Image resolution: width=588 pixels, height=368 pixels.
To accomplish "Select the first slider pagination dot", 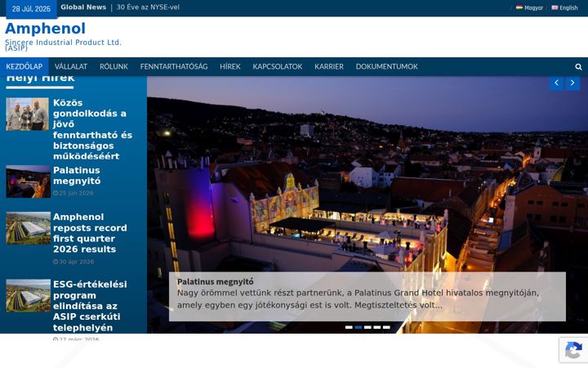I will pyautogui.click(x=349, y=327).
